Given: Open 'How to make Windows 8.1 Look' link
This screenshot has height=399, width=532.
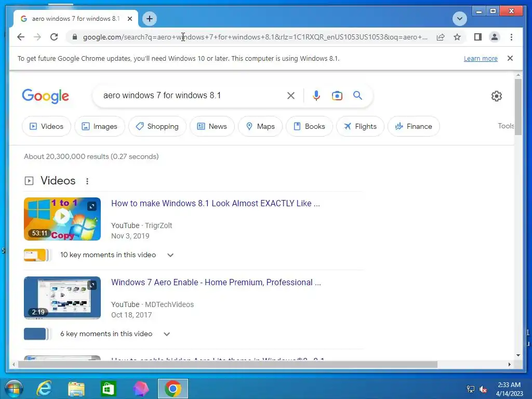Looking at the screenshot, I should [216, 203].
